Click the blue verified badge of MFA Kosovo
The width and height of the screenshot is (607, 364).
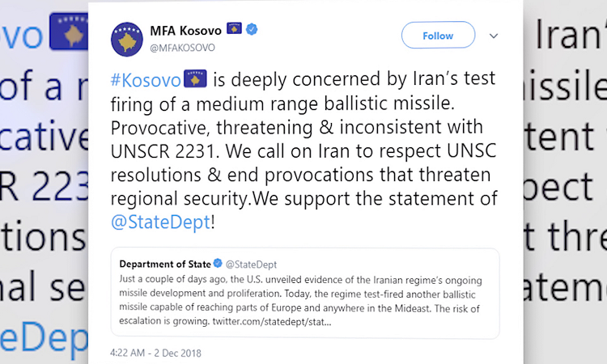(252, 29)
